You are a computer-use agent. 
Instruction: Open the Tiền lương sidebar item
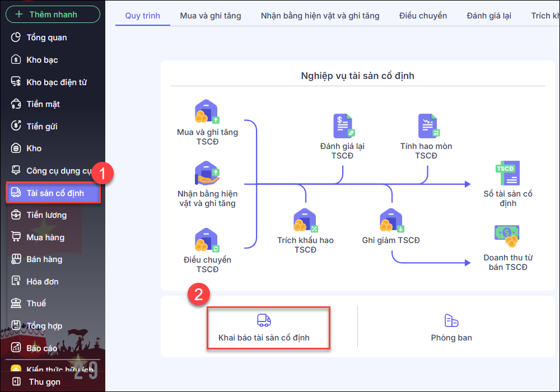(46, 215)
